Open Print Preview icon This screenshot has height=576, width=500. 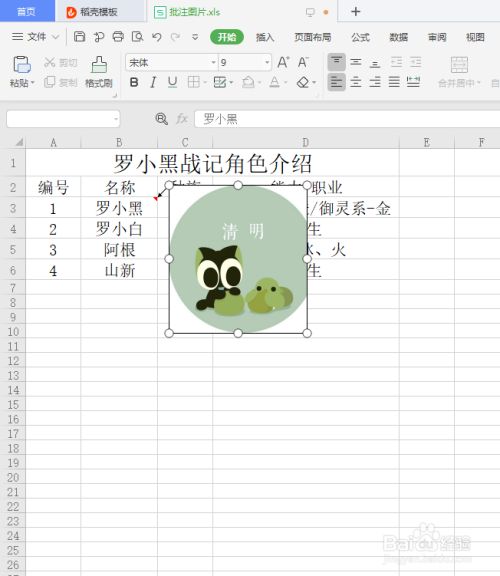(x=137, y=37)
